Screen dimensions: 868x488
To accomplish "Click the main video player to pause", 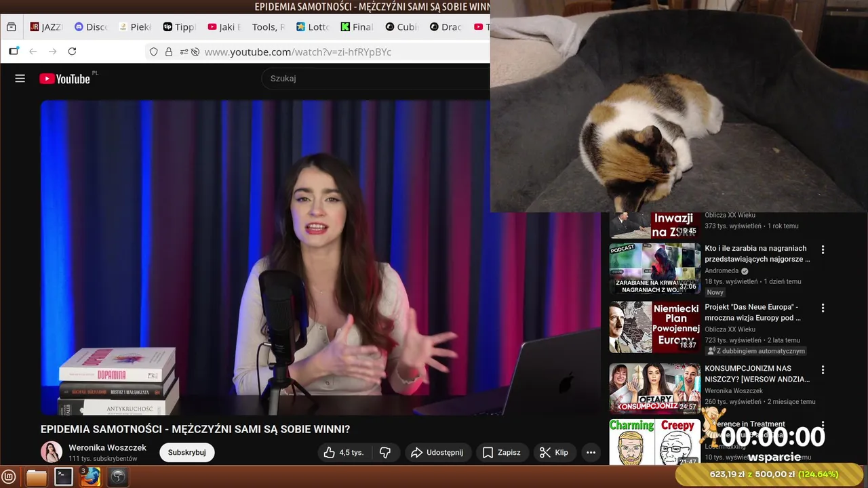I will pyautogui.click(x=320, y=258).
